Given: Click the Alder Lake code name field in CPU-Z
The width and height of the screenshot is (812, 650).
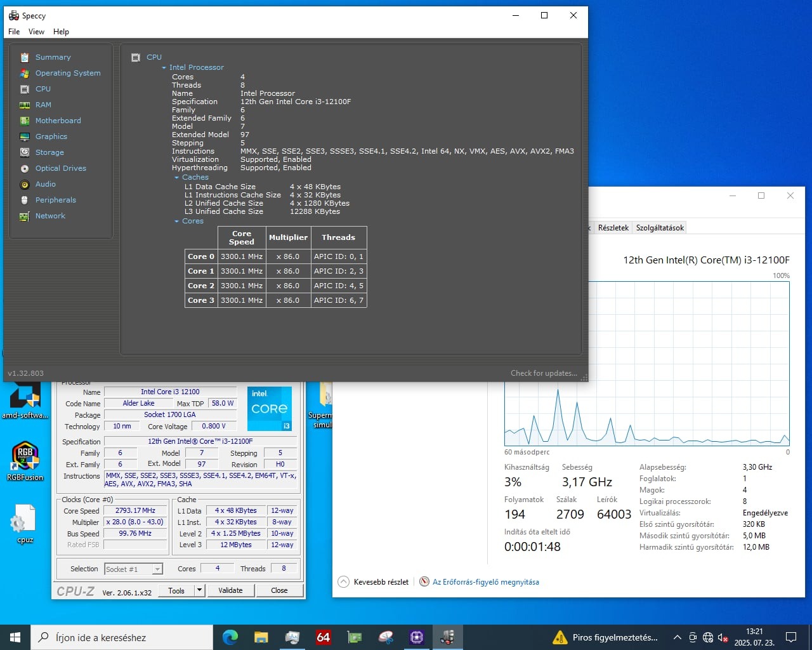Looking at the screenshot, I should point(138,403).
